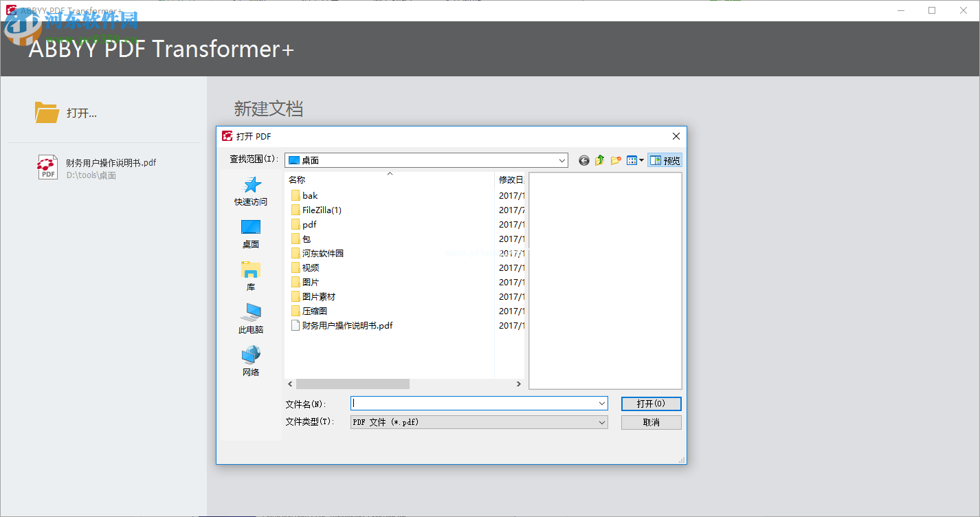
Task: Select the 河东软件园 folder
Action: pos(317,253)
